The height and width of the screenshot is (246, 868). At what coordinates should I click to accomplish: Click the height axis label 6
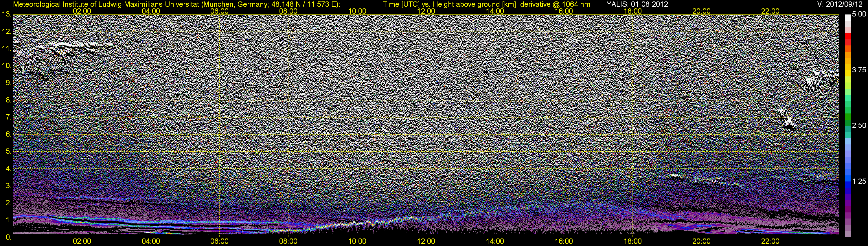[x=8, y=135]
